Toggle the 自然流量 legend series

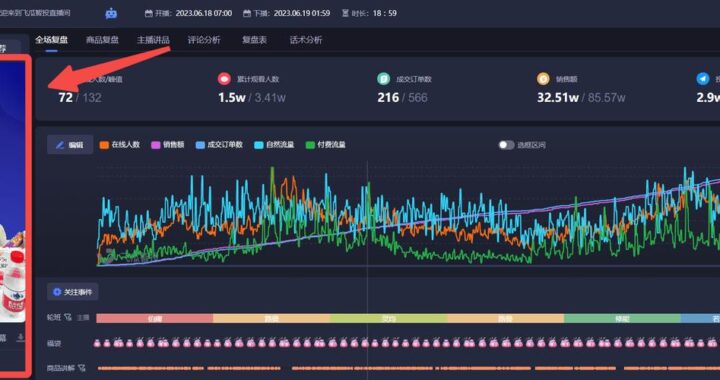[x=274, y=145]
